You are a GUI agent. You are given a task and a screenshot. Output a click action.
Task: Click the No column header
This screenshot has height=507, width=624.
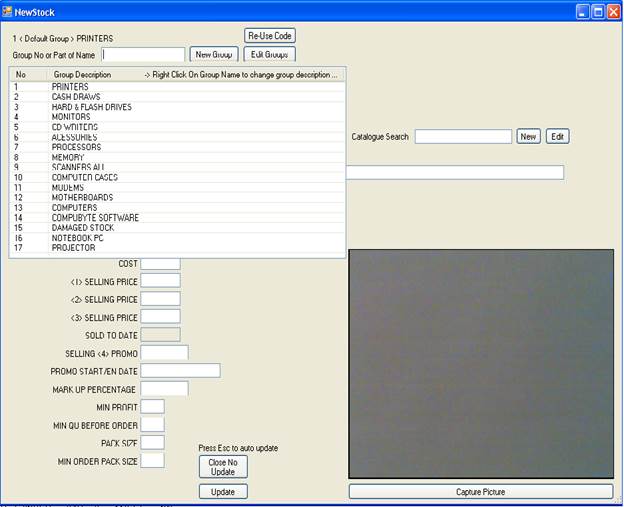click(x=29, y=75)
